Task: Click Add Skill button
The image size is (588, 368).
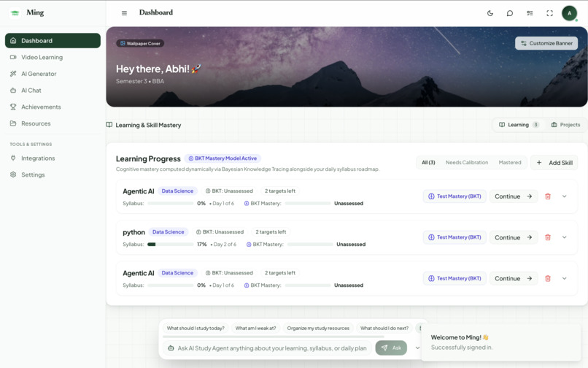Action: [554, 163]
